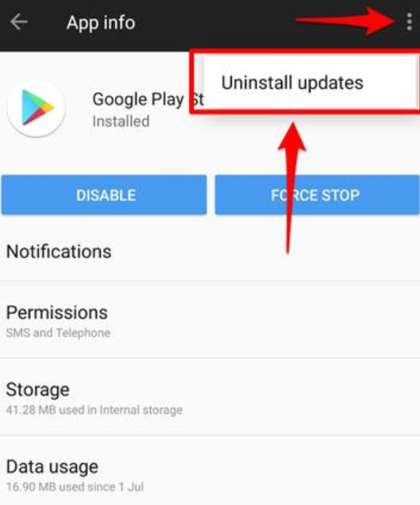Image resolution: width=420 pixels, height=505 pixels.
Task: Click the 16.90 MB used since 1 Jul text
Action: 75,487
